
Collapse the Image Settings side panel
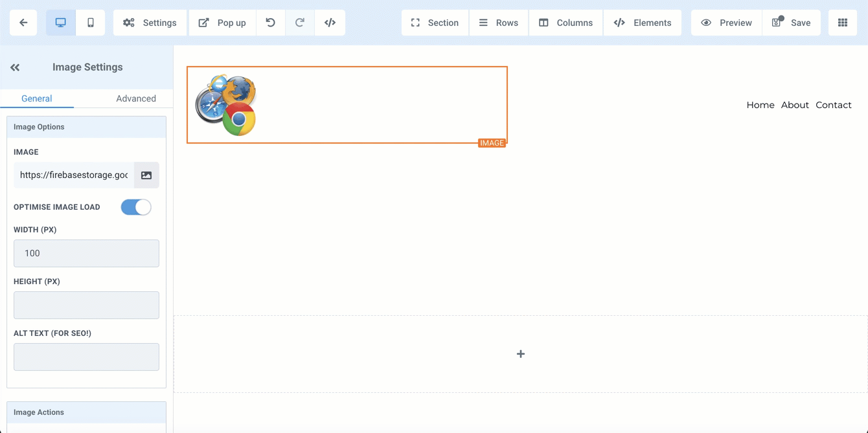tap(15, 67)
